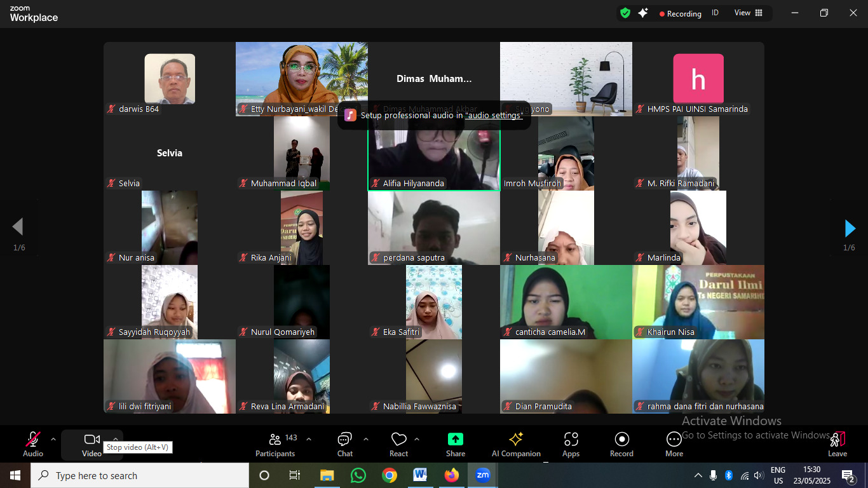This screenshot has height=488, width=868.
Task: Click muted mic icon beside Sayyidah Ruqoyyah
Action: tap(112, 332)
